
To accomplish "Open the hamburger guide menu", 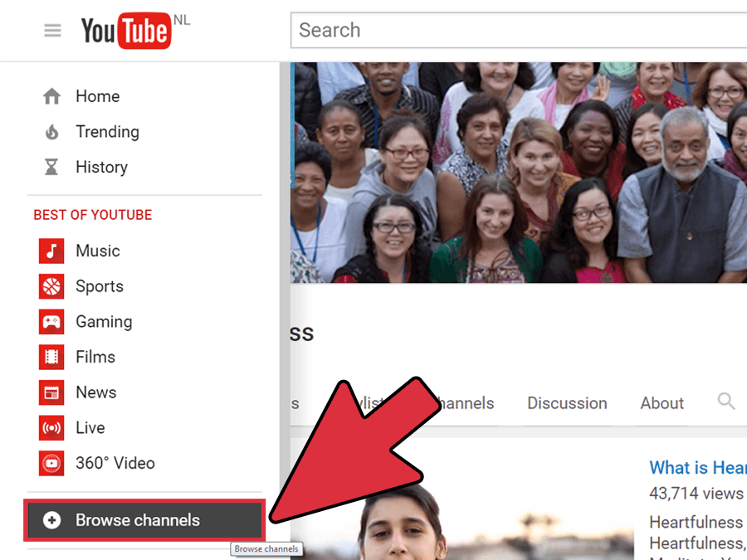I will pyautogui.click(x=52, y=31).
